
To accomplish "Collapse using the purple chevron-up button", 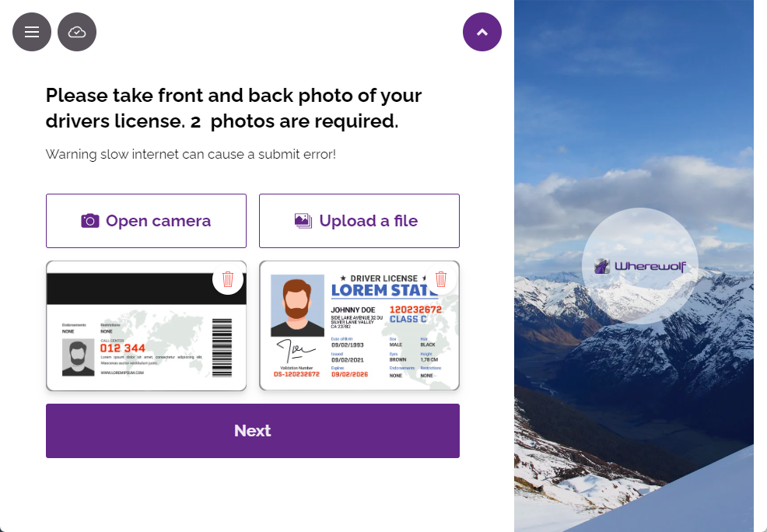I will (x=482, y=32).
